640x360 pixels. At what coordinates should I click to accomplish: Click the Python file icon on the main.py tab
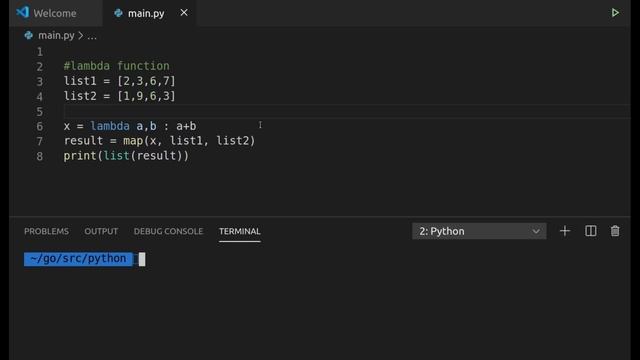click(118, 13)
